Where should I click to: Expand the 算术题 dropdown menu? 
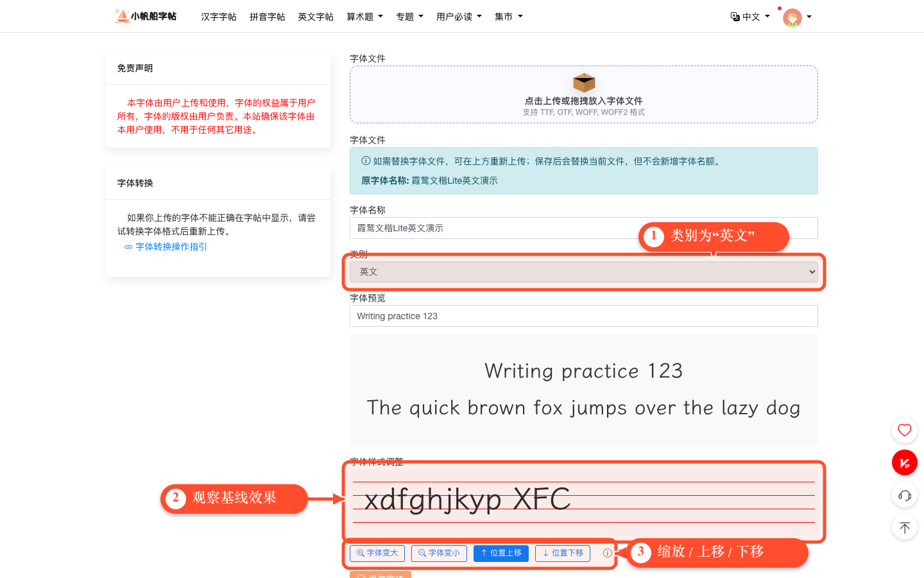click(364, 17)
